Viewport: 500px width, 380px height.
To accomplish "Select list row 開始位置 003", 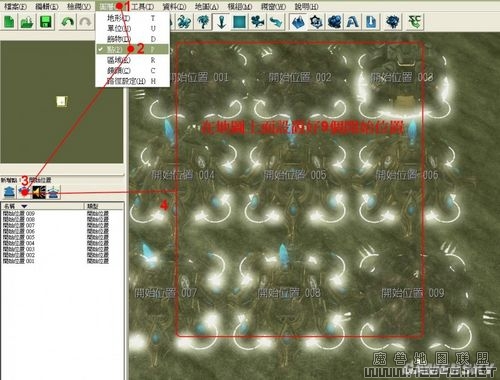I will click(x=62, y=249).
